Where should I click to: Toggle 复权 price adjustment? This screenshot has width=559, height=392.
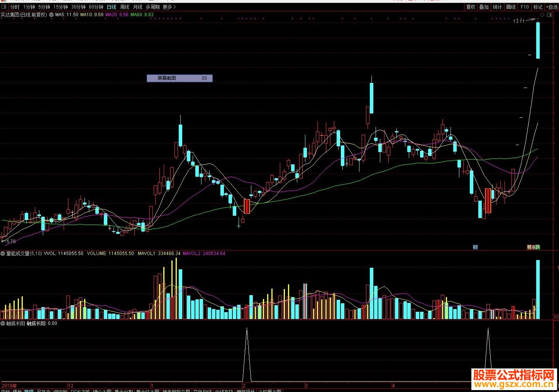471,7
